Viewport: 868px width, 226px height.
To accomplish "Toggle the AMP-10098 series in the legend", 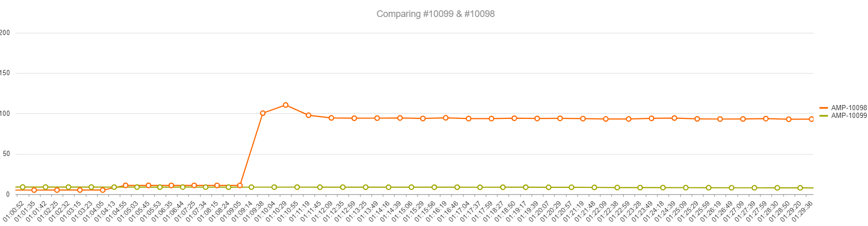I will tap(848, 108).
